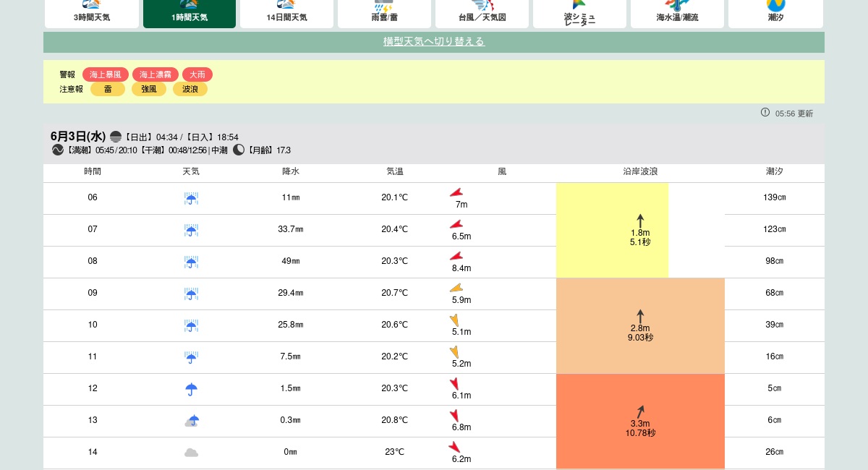Open the 台風／天気図 tab
Image resolution: width=868 pixels, height=470 pixels.
[x=482, y=14]
